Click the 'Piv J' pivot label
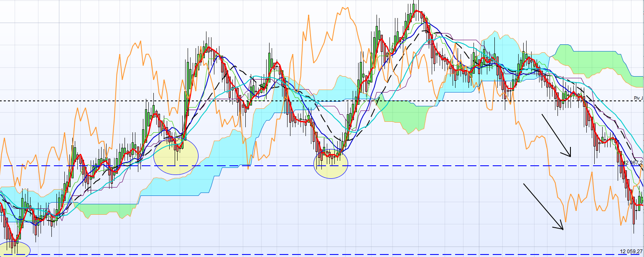The width and height of the screenshot is (644, 257). pyautogui.click(x=639, y=98)
